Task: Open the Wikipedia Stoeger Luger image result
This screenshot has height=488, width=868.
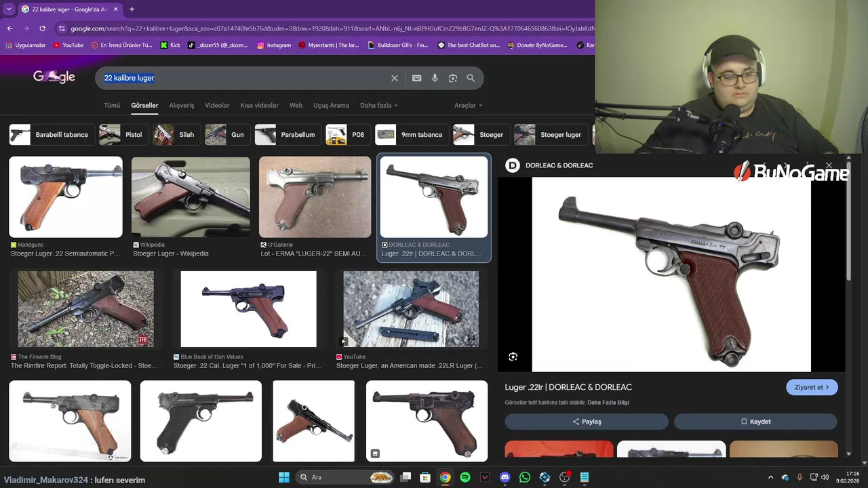Action: pos(191,197)
